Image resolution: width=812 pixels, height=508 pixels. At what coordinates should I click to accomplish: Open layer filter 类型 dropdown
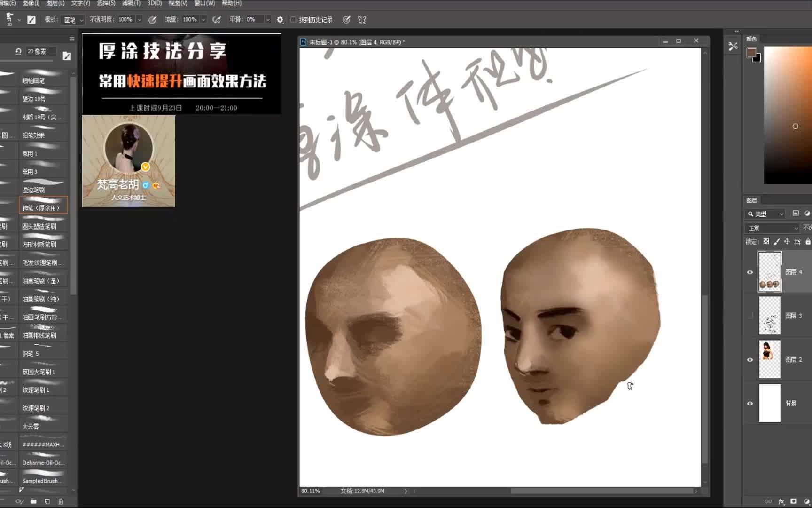point(765,214)
